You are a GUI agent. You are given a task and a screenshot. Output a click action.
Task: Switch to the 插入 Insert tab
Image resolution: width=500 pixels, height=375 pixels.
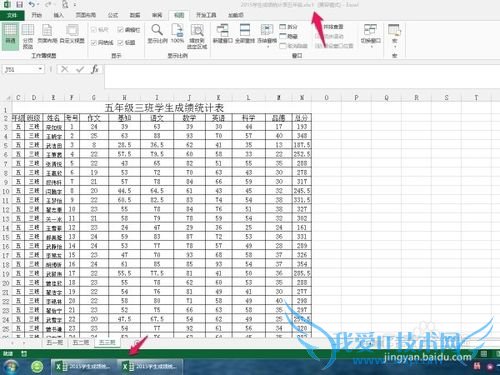click(x=58, y=15)
